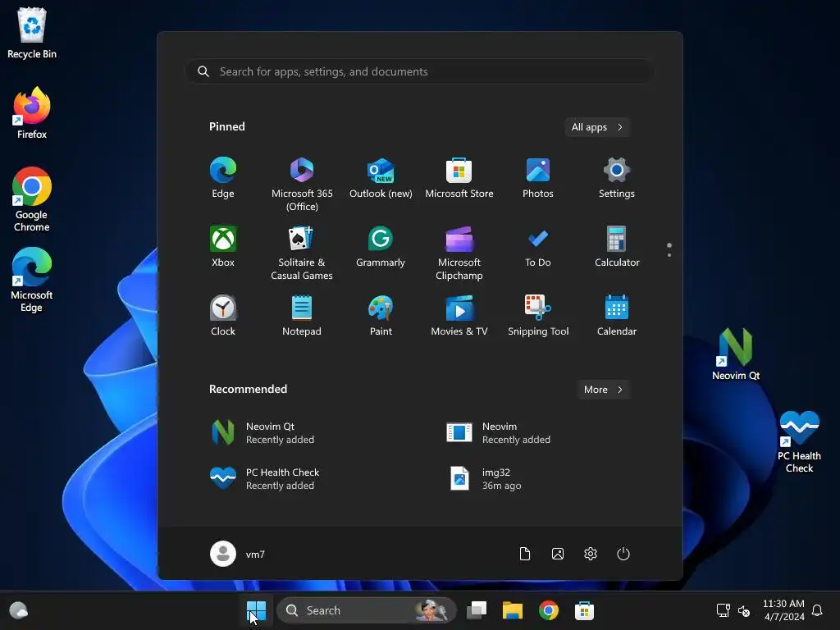Focus the Start menu search field
Image resolution: width=840 pixels, height=630 pixels.
[419, 72]
